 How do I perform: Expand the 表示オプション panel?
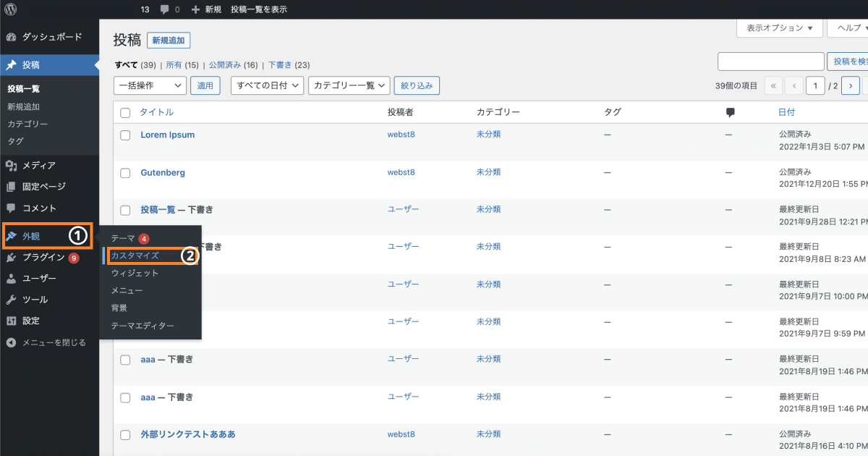779,28
